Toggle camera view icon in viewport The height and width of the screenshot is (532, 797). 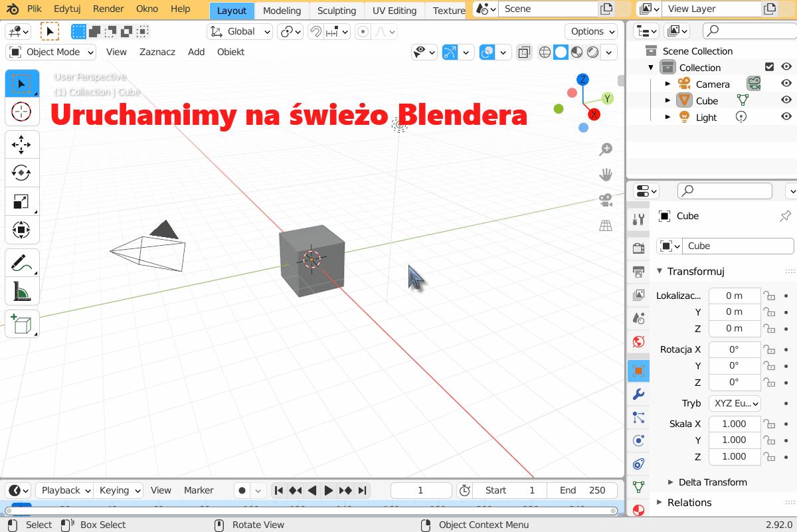pyautogui.click(x=605, y=200)
